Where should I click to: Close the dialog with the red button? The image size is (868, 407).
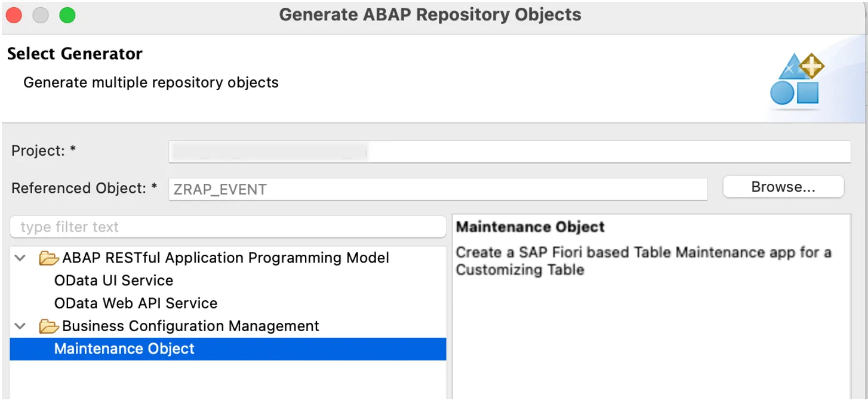coord(14,15)
